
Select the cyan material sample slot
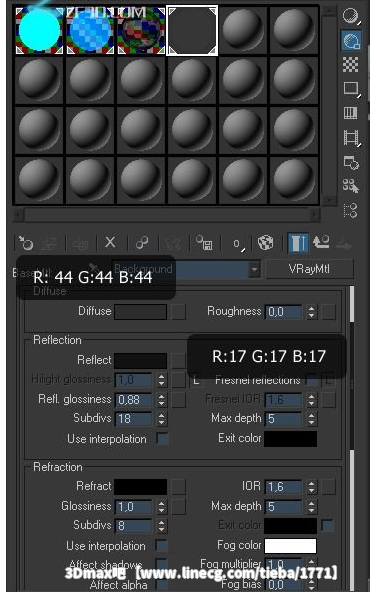[39, 30]
